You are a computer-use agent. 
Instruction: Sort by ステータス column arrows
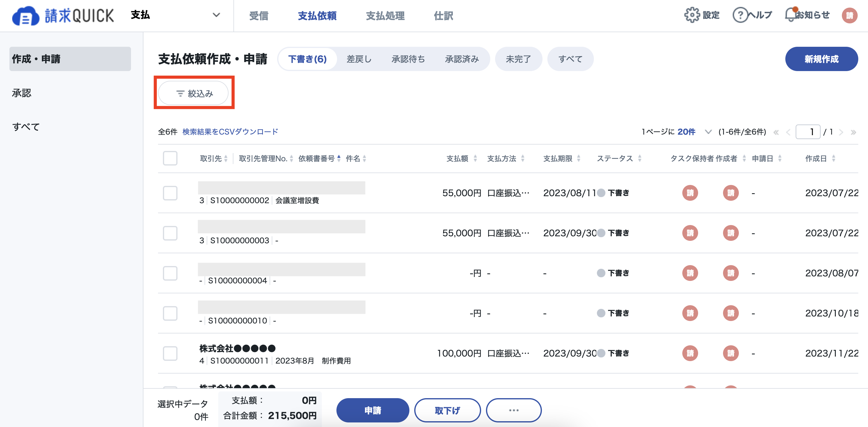coord(639,159)
